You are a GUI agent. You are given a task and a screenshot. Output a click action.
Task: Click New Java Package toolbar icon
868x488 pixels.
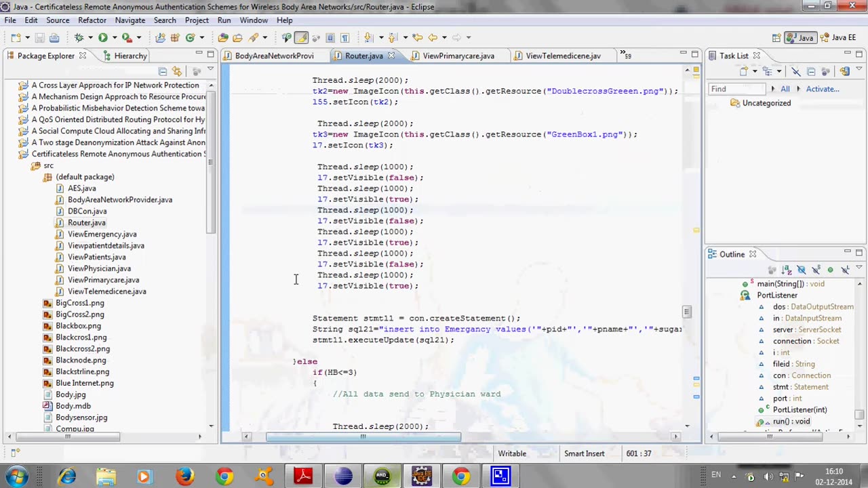175,38
